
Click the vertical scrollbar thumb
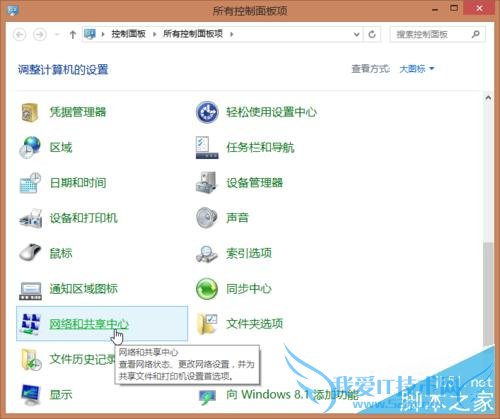click(488, 293)
